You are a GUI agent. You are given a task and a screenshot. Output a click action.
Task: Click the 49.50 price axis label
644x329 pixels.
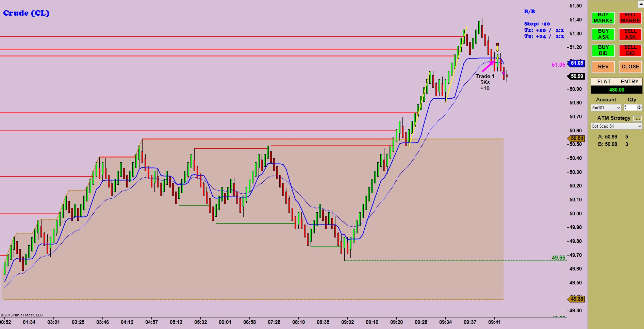(576, 283)
